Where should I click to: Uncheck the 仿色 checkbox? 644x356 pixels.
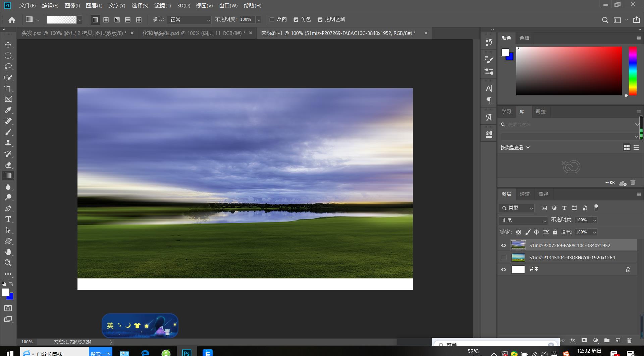[x=296, y=20]
